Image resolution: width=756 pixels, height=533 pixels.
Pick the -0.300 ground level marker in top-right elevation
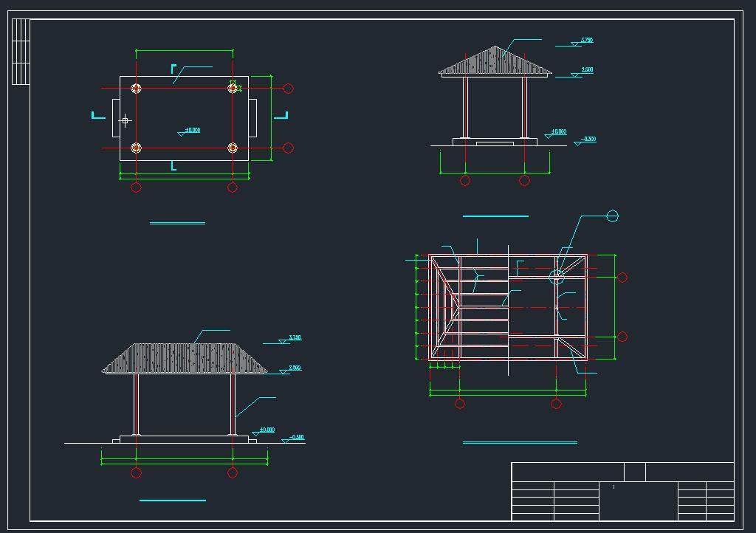(586, 140)
